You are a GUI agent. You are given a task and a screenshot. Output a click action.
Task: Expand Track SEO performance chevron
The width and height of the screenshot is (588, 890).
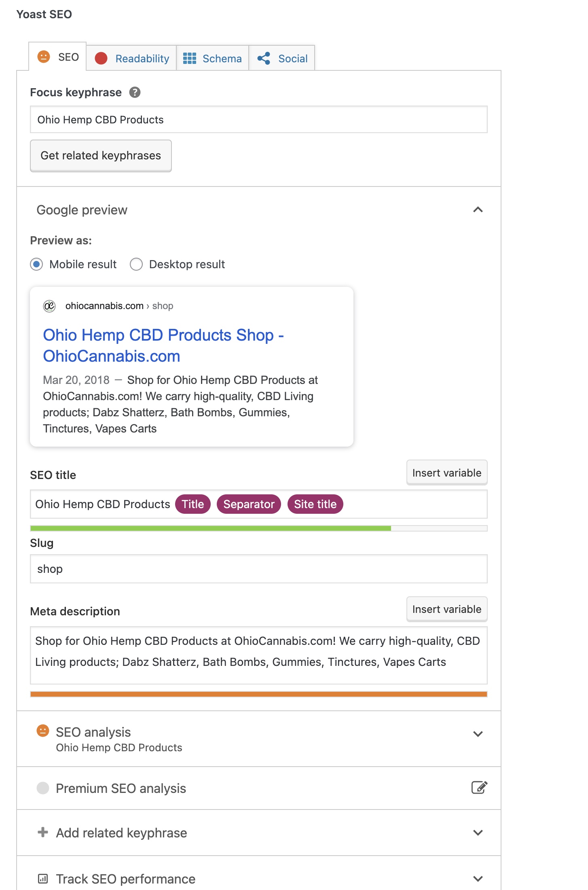tap(478, 879)
